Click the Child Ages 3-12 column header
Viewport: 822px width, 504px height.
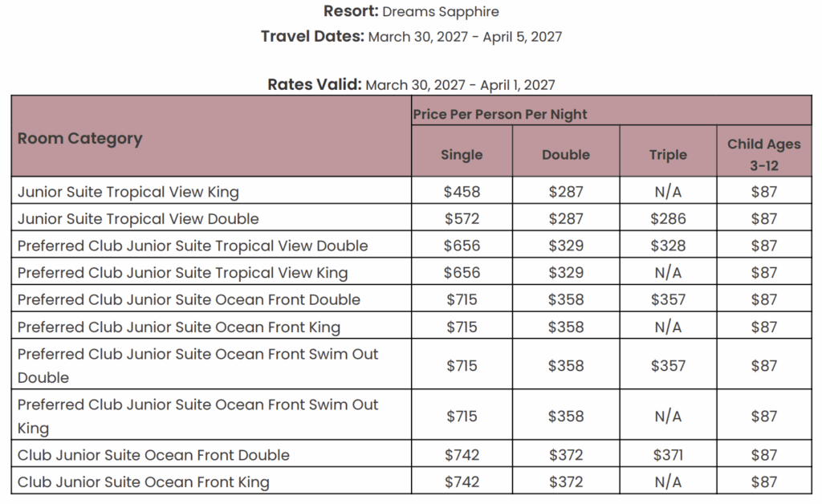(764, 155)
